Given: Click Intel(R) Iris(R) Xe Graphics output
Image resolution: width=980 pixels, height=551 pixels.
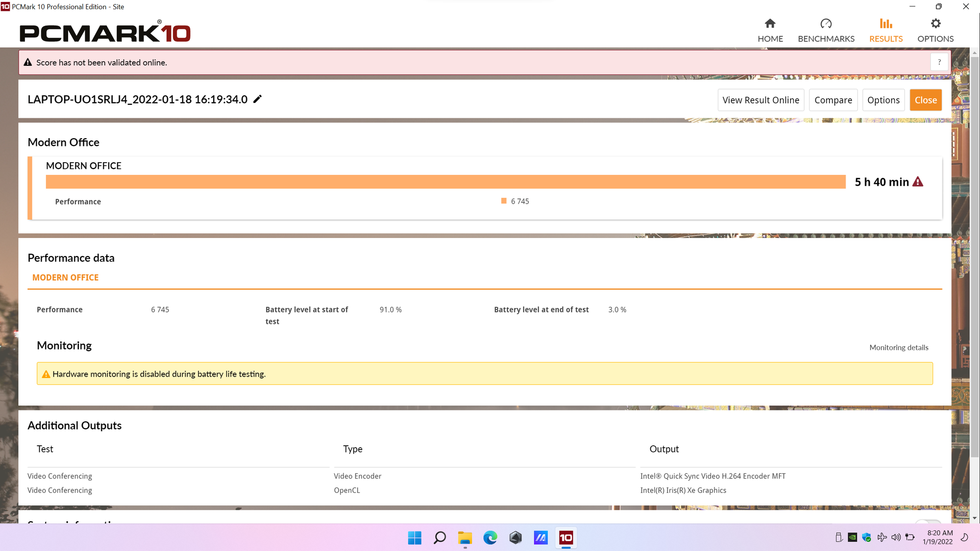Looking at the screenshot, I should pos(683,490).
